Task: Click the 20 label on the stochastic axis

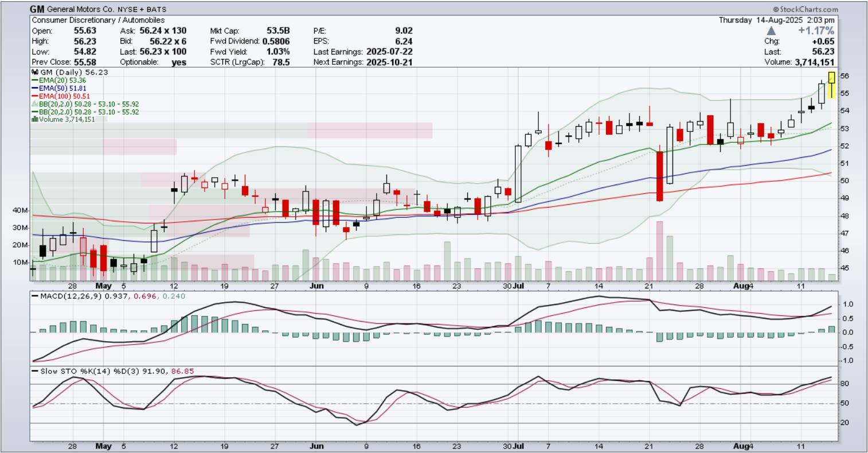Action: point(845,423)
